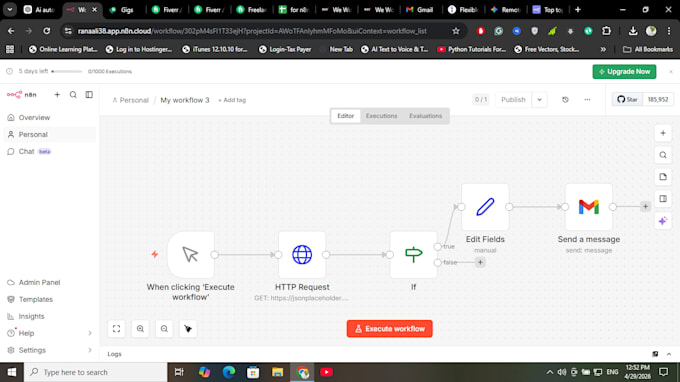The width and height of the screenshot is (680, 382).
Task: Click the trial executions progress bar
Action: [66, 72]
